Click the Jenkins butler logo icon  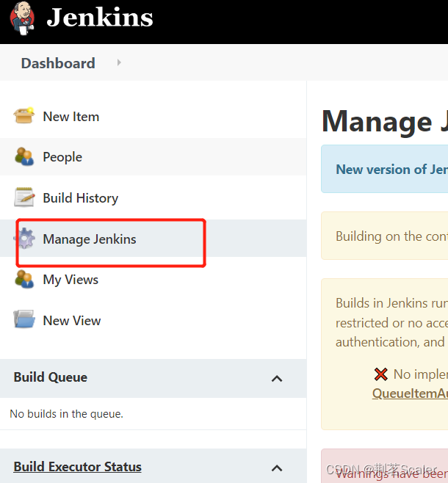(22, 18)
